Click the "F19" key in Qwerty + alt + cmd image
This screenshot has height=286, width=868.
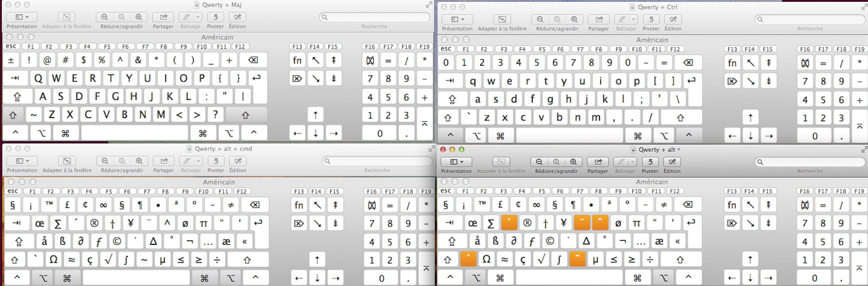click(x=426, y=191)
